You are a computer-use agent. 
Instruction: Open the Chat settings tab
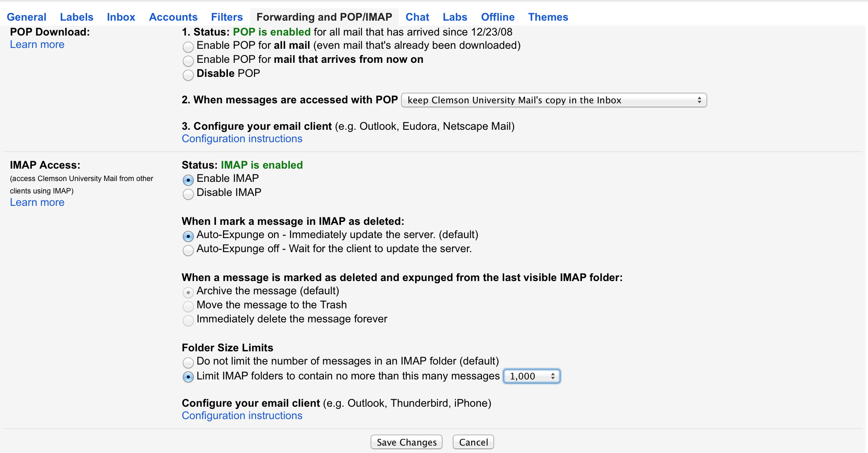[417, 17]
